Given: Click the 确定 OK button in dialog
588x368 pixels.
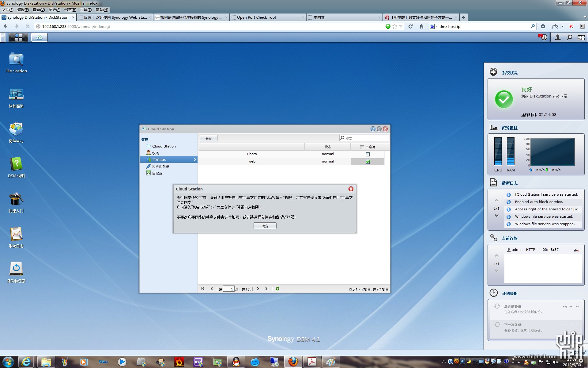Looking at the screenshot, I should tap(265, 226).
